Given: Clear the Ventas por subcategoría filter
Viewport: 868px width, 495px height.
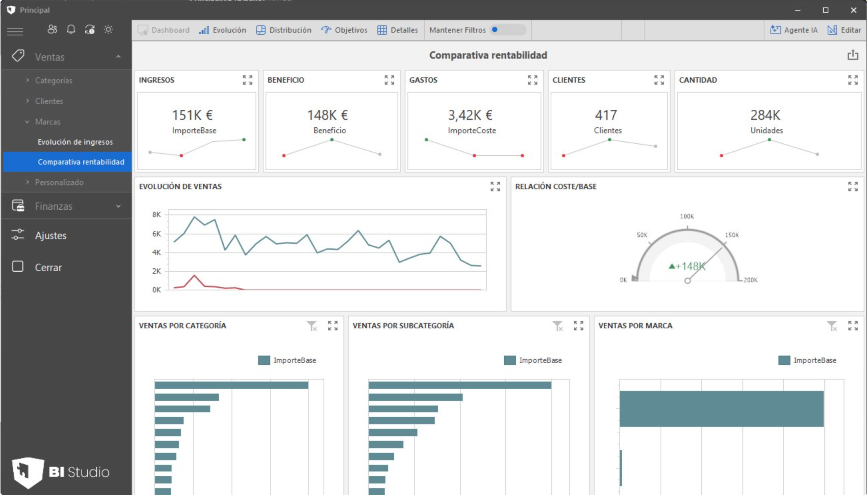Looking at the screenshot, I should (x=557, y=326).
